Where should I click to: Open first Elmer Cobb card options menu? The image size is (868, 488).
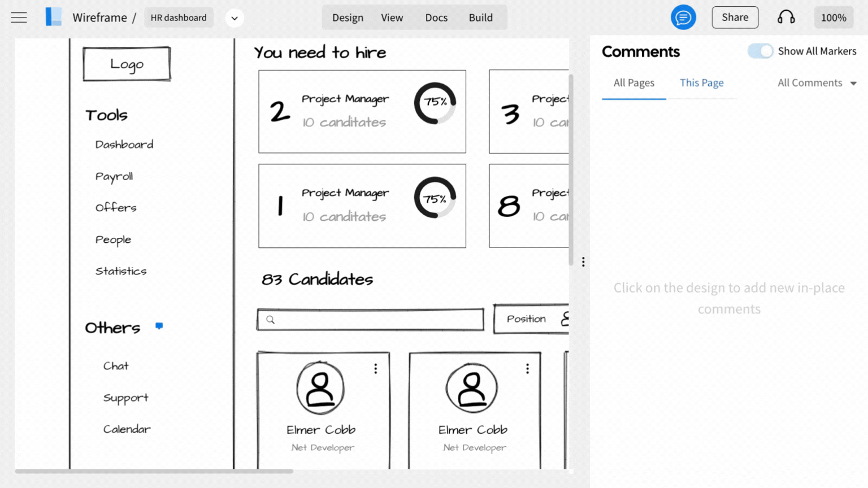click(375, 369)
